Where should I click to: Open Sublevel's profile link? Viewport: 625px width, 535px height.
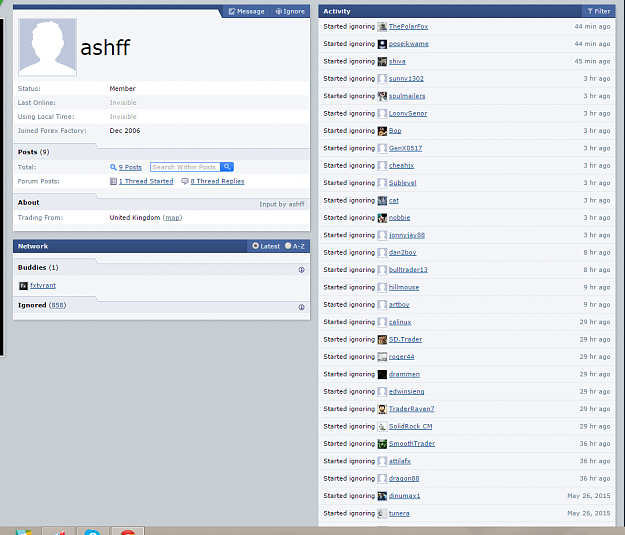coord(403,183)
